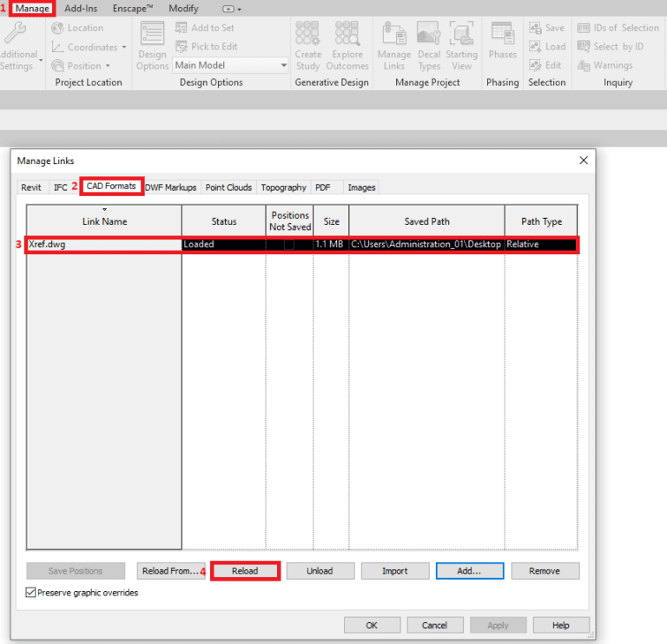Expand the Position dropdown arrow
This screenshot has height=644, width=667.
[x=109, y=66]
